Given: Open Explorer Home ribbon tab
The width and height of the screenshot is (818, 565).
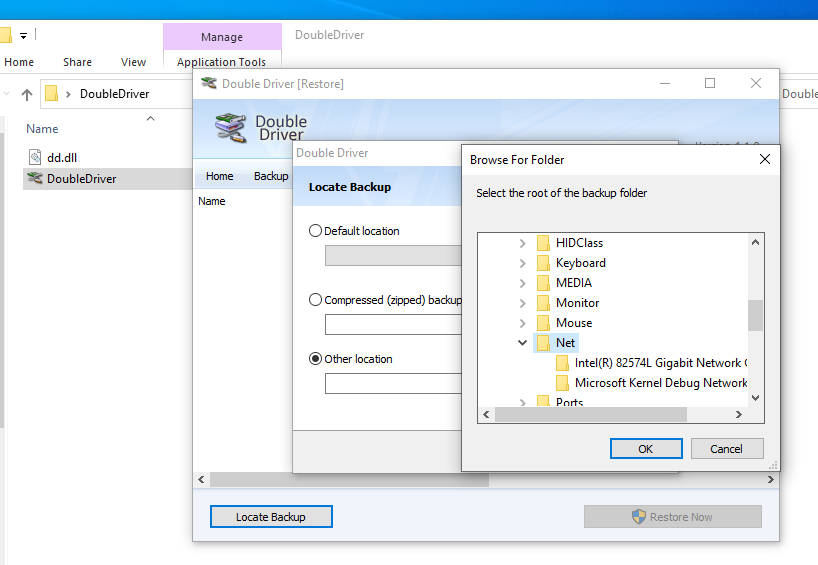Looking at the screenshot, I should click(x=19, y=62).
